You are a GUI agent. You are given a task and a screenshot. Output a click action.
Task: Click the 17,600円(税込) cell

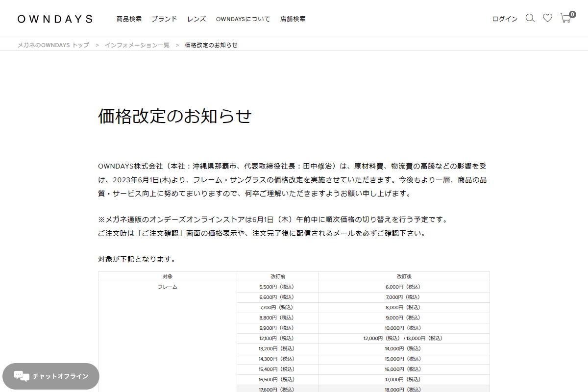(278, 389)
